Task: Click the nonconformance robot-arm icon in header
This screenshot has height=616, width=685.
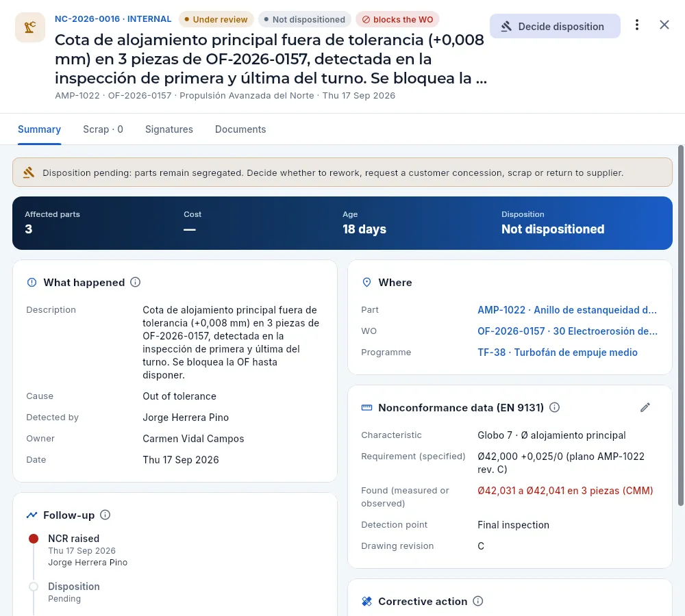Action: pyautogui.click(x=29, y=27)
